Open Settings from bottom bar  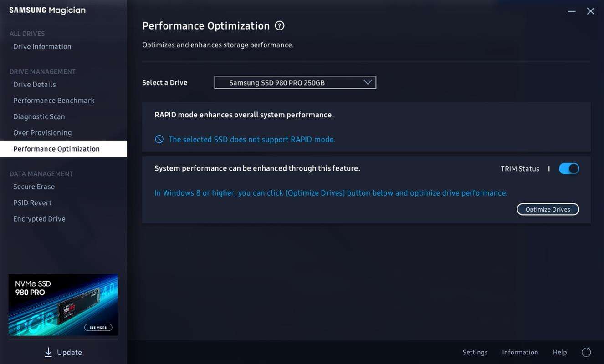475,352
